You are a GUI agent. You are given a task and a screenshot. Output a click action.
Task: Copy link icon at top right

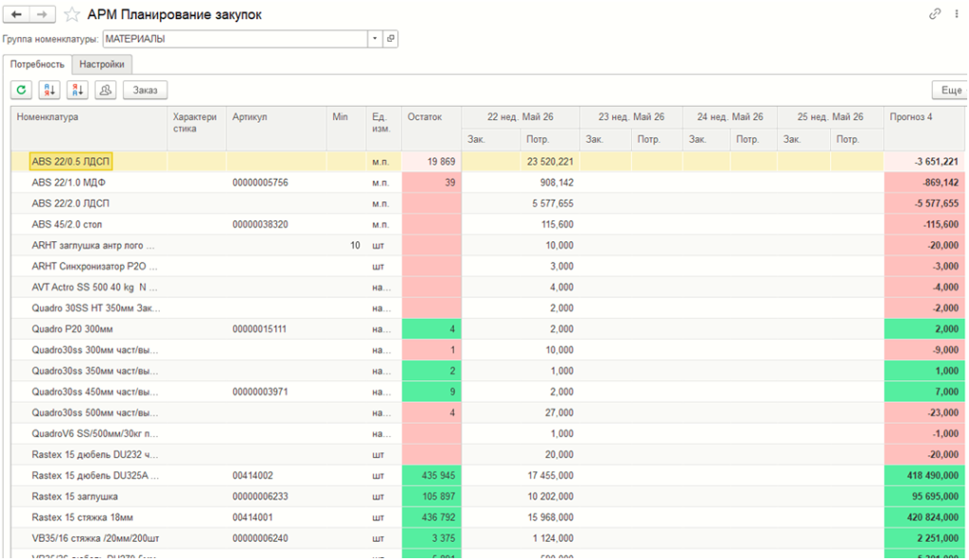[x=934, y=14]
